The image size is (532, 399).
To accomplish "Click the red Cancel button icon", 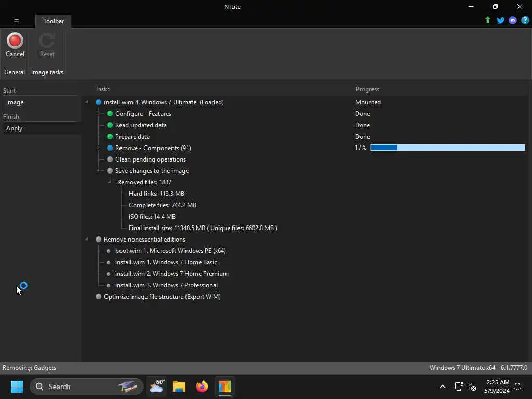I will click(15, 41).
